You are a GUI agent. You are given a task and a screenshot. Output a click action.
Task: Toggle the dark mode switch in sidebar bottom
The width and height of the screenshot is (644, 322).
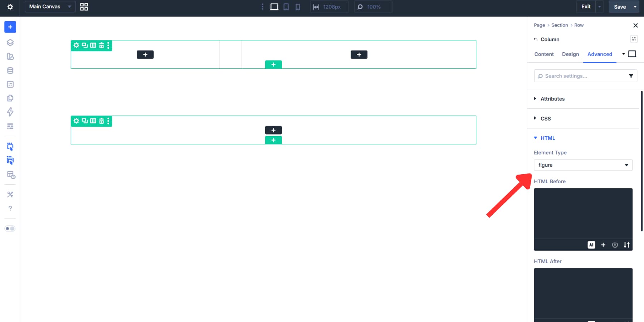[10, 228]
